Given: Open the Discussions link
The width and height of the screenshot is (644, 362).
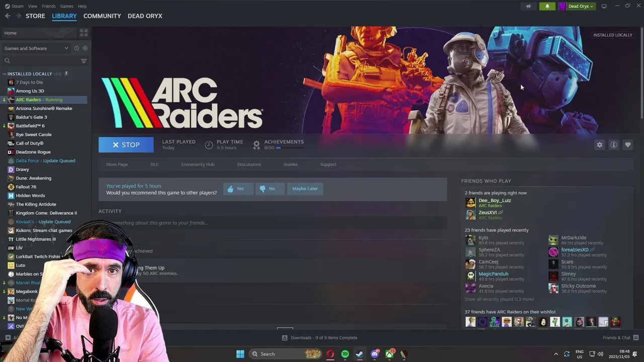Looking at the screenshot, I should (249, 164).
